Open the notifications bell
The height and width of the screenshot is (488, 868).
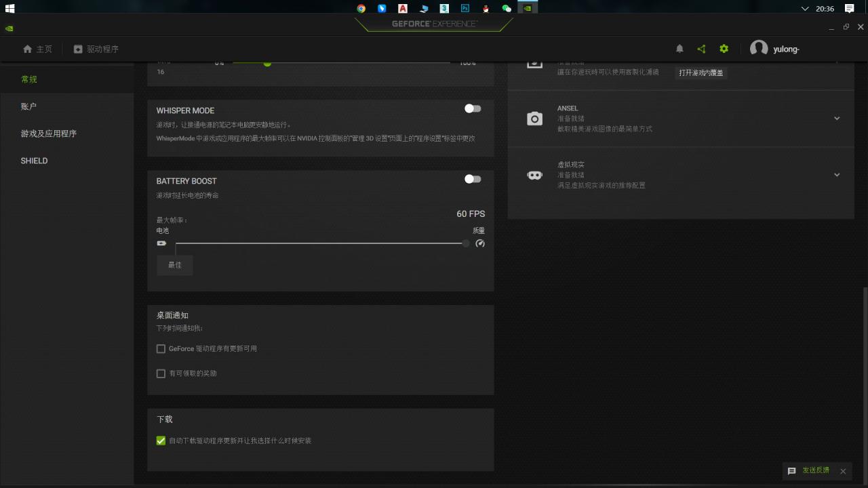point(679,49)
